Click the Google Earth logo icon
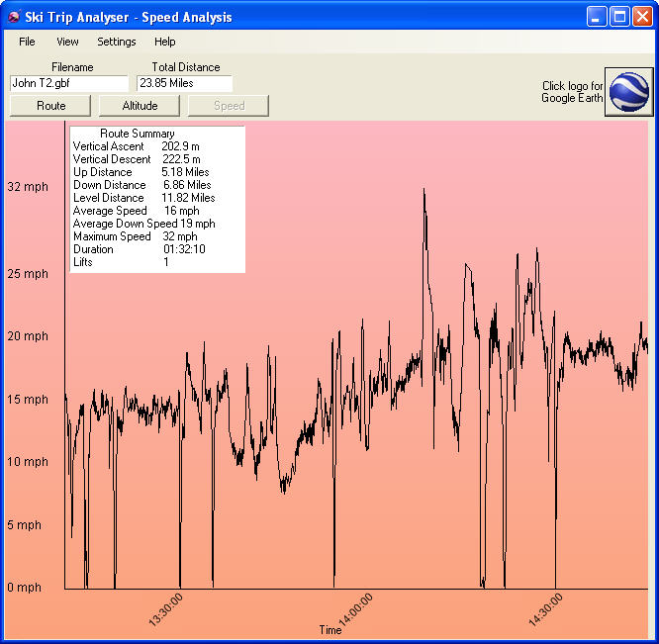Image resolution: width=659 pixels, height=644 pixels. [x=628, y=92]
